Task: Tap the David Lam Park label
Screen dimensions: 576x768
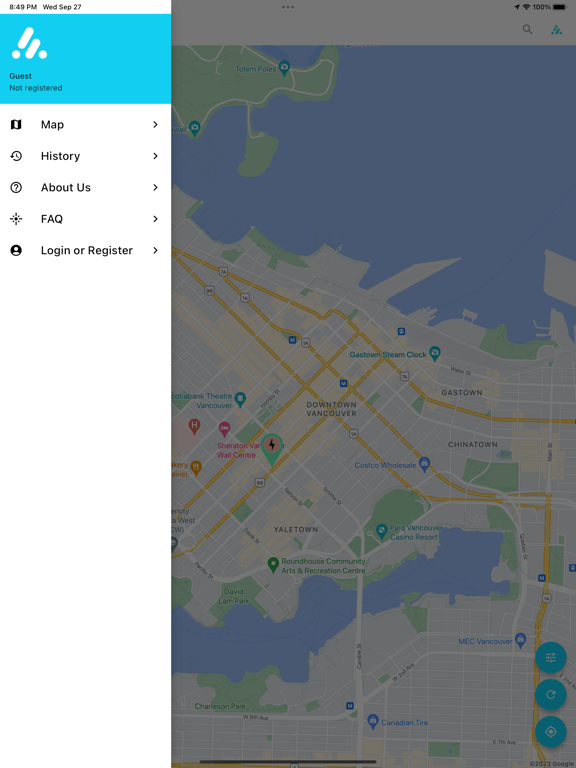Action: click(x=234, y=596)
